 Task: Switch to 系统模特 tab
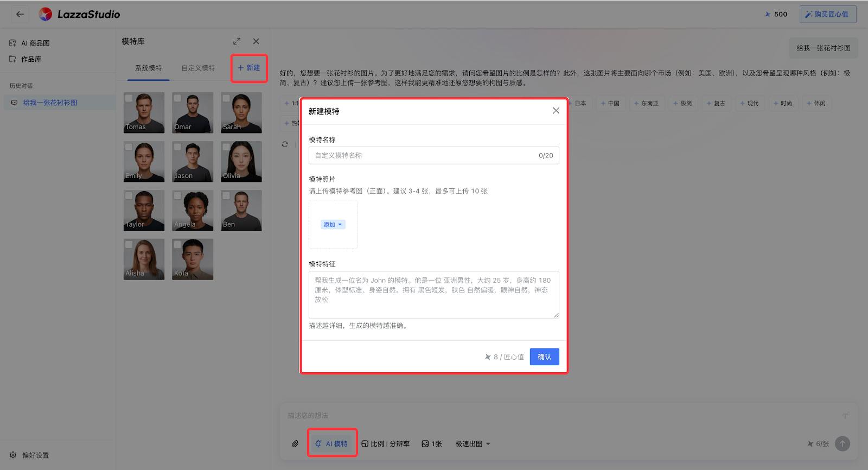click(x=149, y=68)
